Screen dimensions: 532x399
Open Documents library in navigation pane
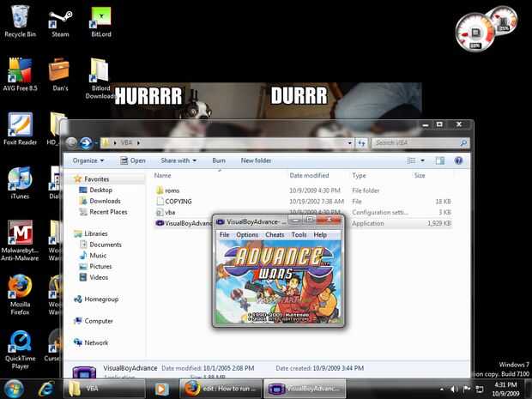point(106,245)
